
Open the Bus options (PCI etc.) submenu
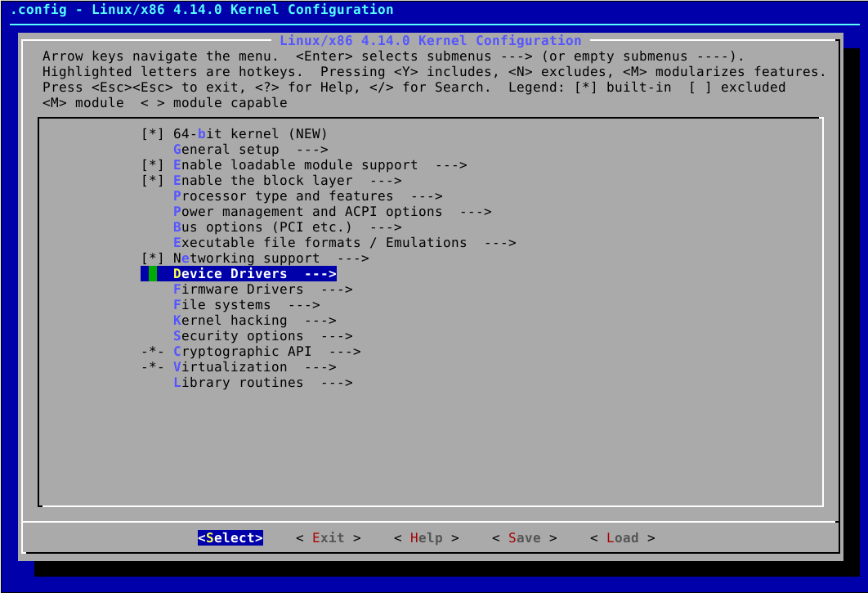click(245, 227)
